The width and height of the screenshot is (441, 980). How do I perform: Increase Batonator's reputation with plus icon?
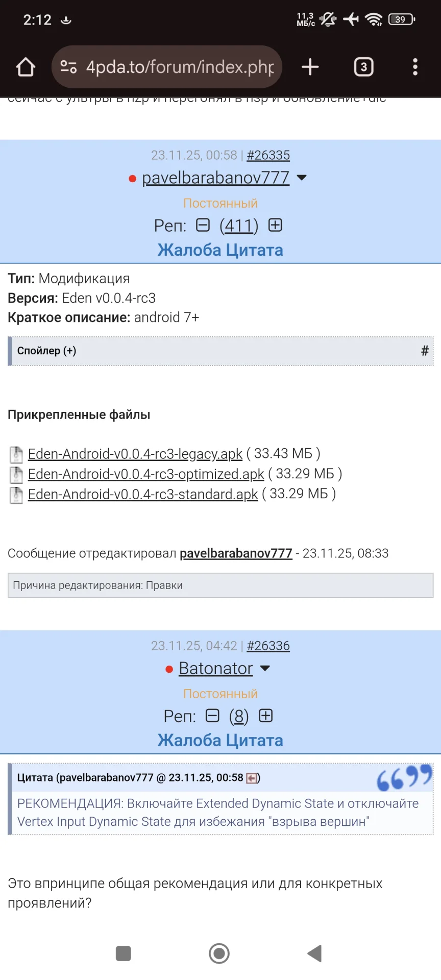(265, 716)
